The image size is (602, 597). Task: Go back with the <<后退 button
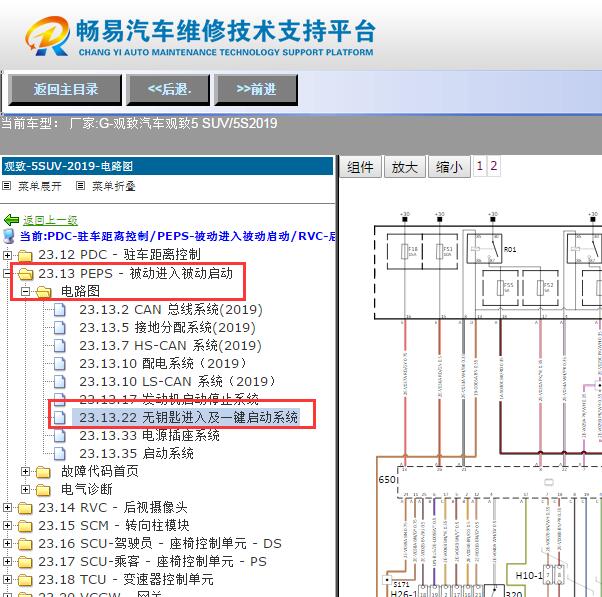pos(168,90)
